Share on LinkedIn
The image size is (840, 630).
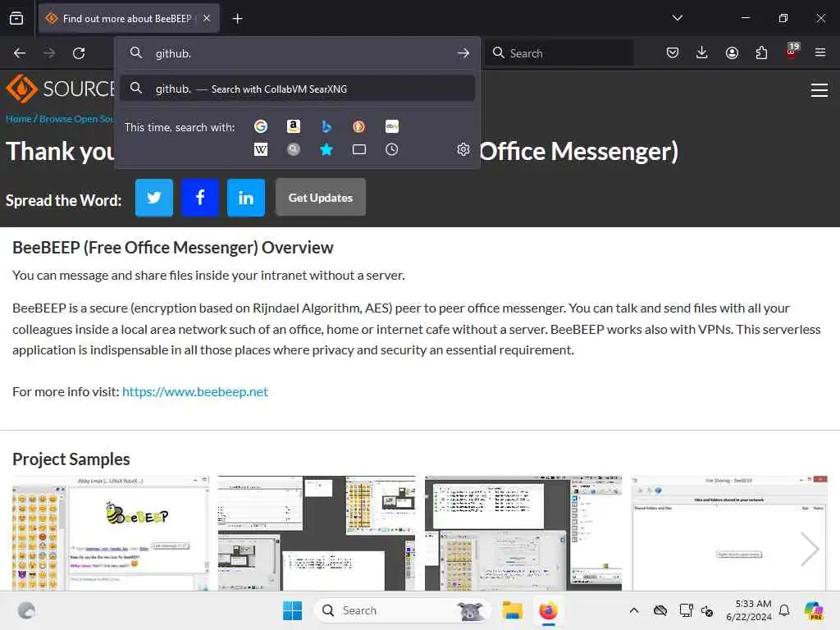click(246, 198)
